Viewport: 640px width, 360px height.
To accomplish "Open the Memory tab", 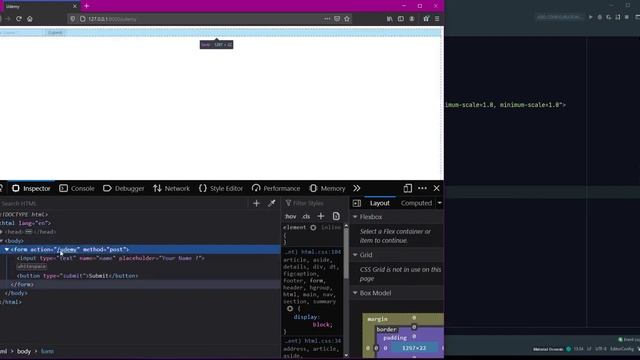I will [327, 188].
